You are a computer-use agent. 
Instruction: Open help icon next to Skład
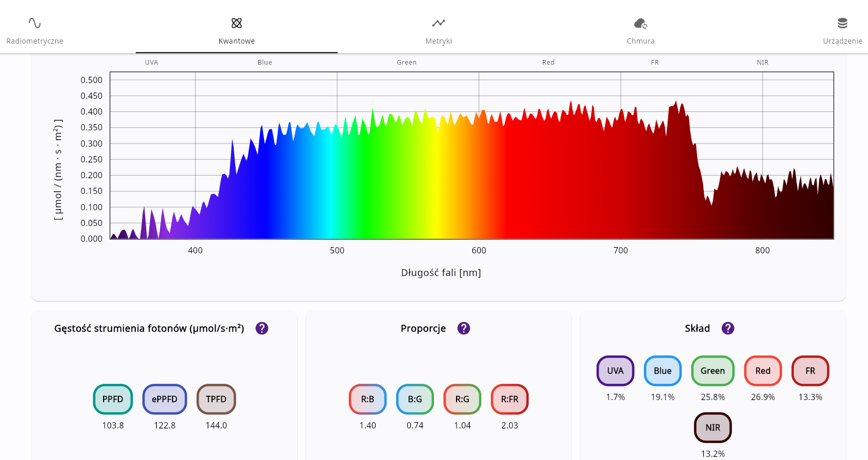pos(728,329)
